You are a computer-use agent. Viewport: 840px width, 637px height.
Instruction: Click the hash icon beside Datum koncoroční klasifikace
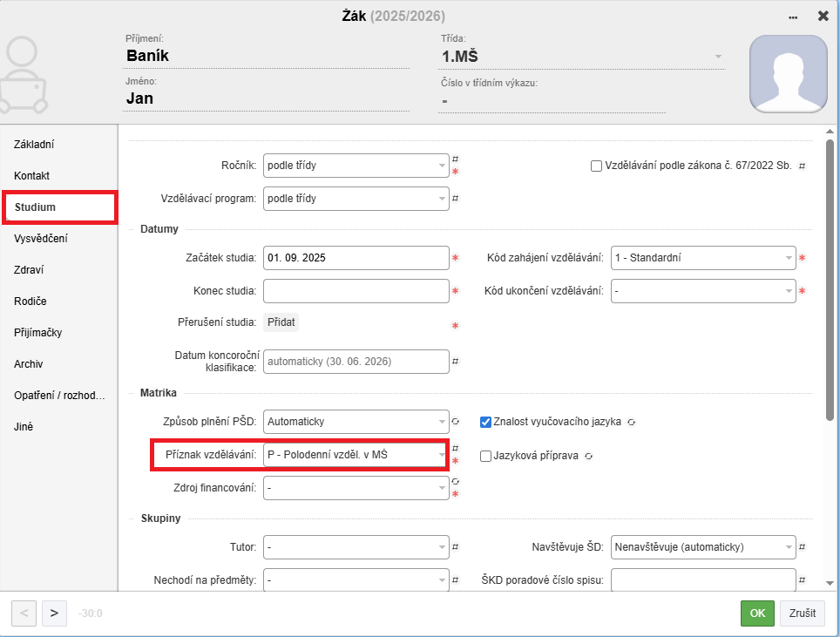coord(455,361)
